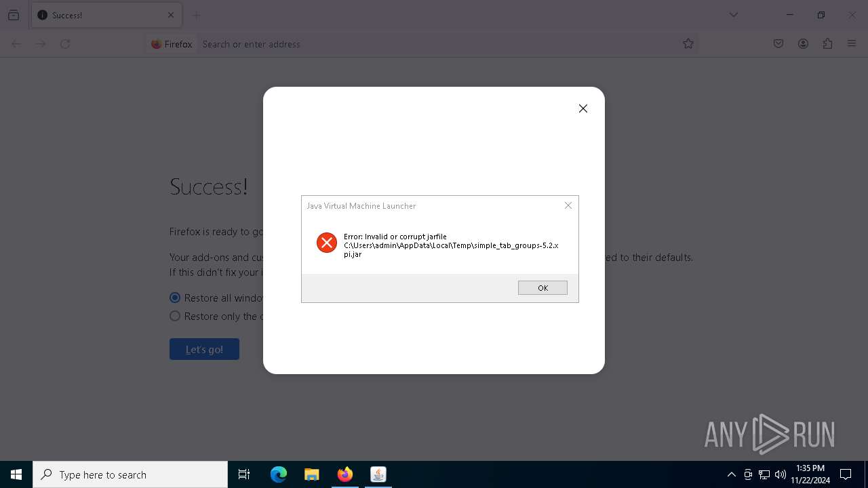Screen dimensions: 868x488
Task: Close the Java Virtual Machine Launcher dialog
Action: [568, 205]
